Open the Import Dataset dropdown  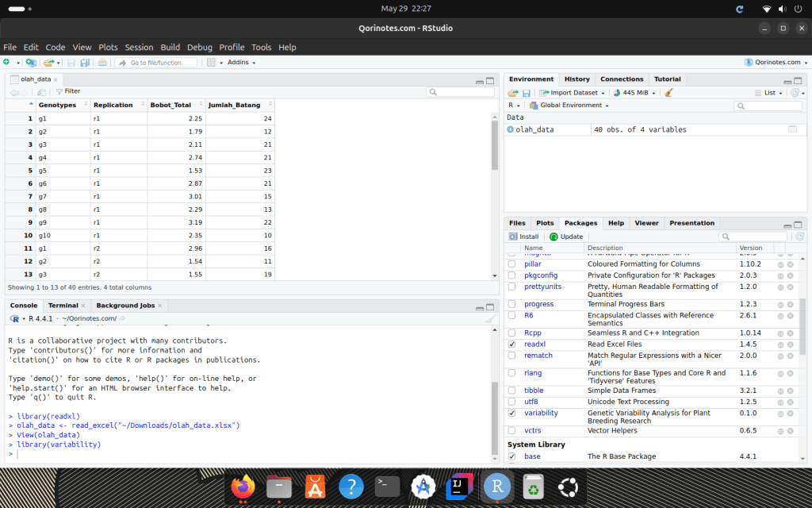click(x=573, y=93)
